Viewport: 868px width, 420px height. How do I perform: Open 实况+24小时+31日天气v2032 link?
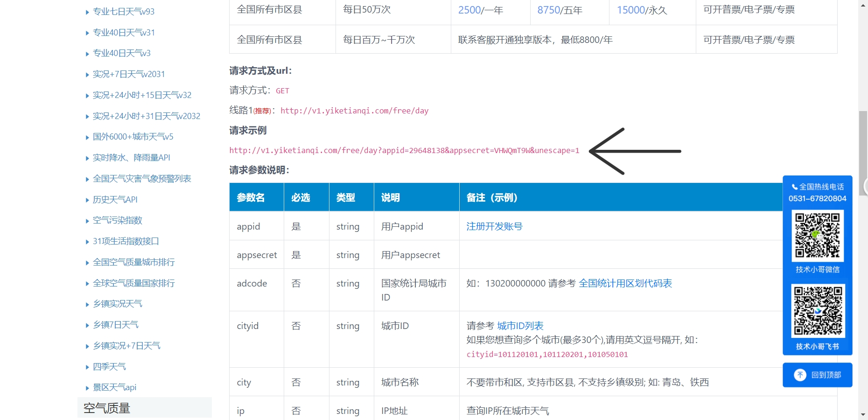[x=147, y=116]
